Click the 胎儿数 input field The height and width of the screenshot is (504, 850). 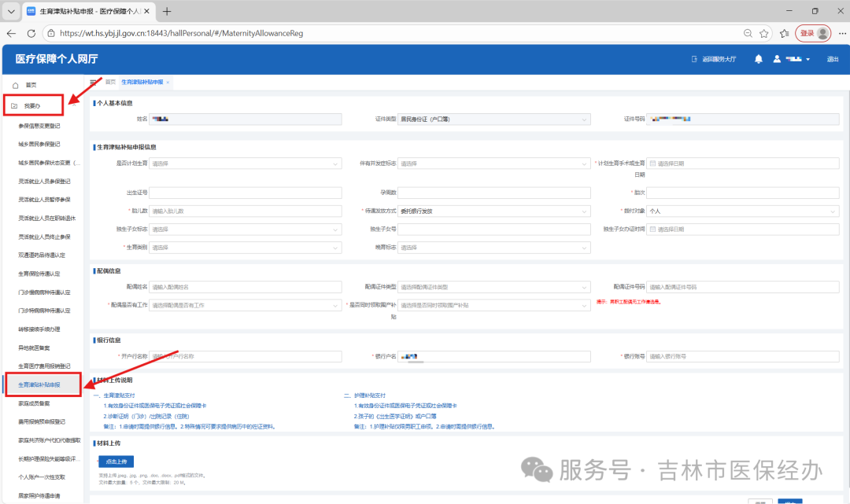[245, 212]
